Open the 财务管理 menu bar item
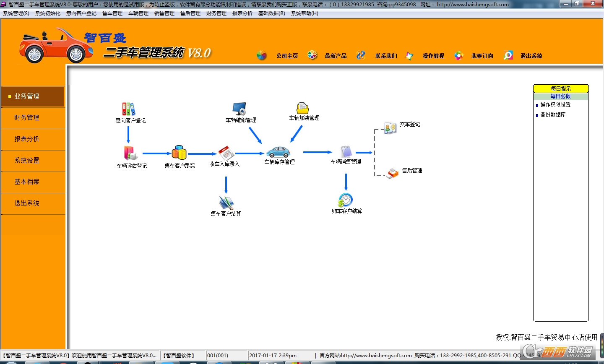The width and height of the screenshot is (604, 364). pos(216,13)
